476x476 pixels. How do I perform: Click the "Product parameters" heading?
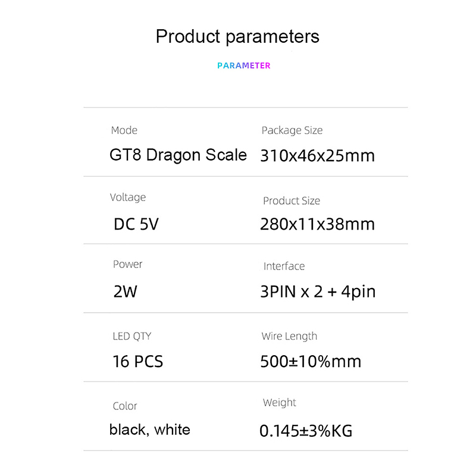pyautogui.click(x=237, y=36)
